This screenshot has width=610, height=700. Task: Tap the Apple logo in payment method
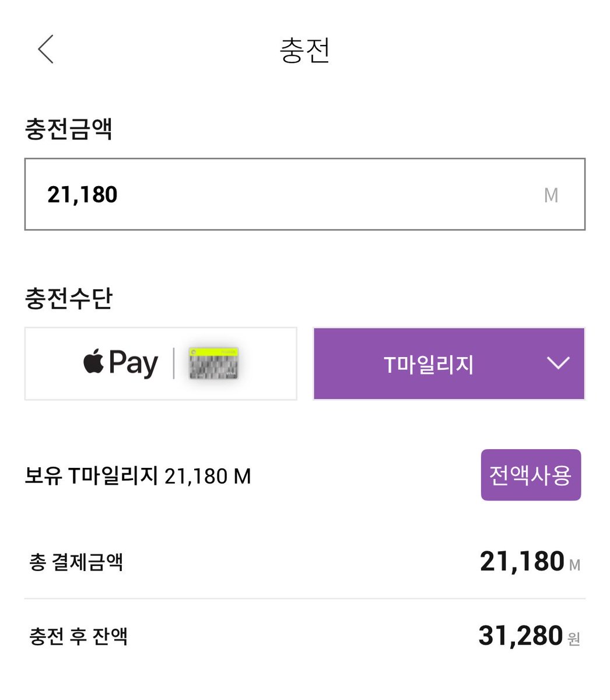[93, 362]
